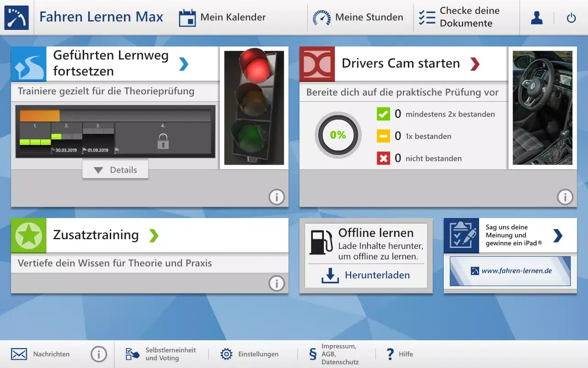Click the padlock on stage 4
Viewport: 588px width, 368px height.
(x=163, y=141)
